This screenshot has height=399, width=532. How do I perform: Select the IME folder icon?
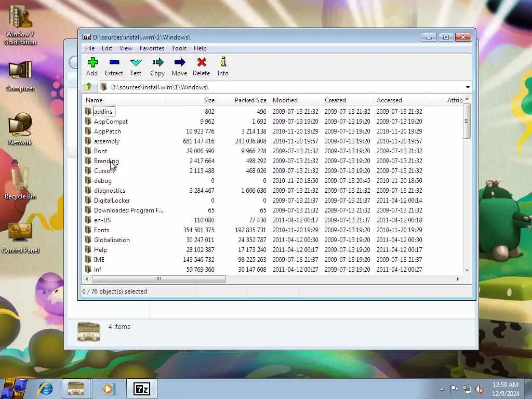click(88, 259)
